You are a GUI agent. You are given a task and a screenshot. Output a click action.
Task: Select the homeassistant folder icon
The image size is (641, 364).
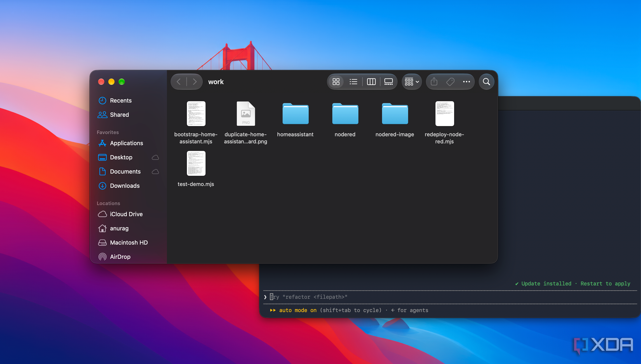coord(295,114)
